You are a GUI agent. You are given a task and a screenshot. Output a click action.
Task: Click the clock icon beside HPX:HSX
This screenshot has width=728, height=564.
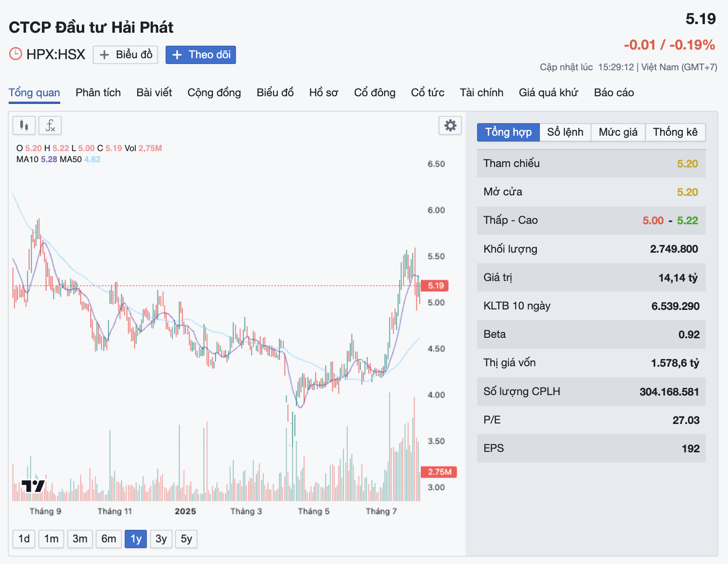click(16, 54)
